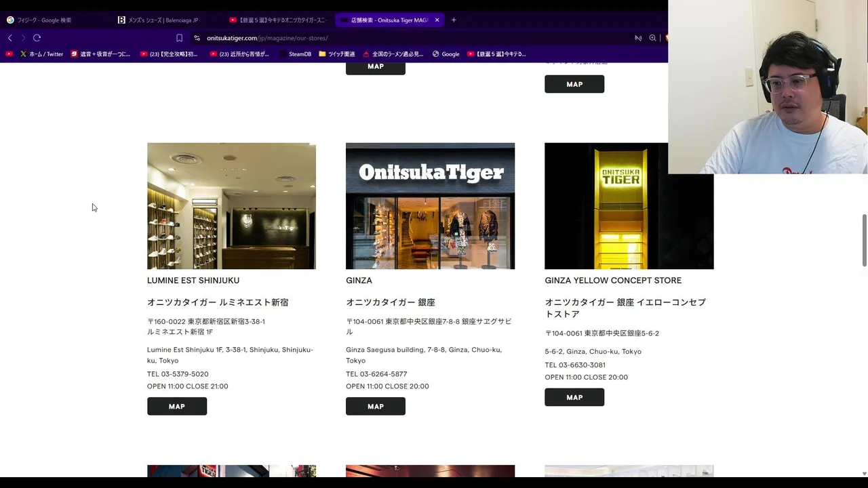Click the first YouTube bookmark icon
Screen dimensions: 868x488
click(x=9, y=54)
